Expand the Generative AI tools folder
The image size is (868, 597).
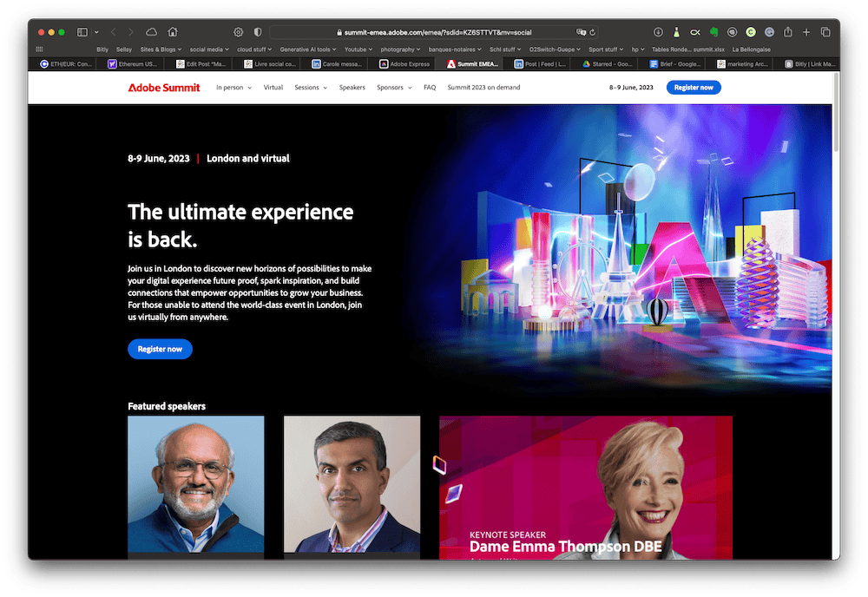coord(308,49)
